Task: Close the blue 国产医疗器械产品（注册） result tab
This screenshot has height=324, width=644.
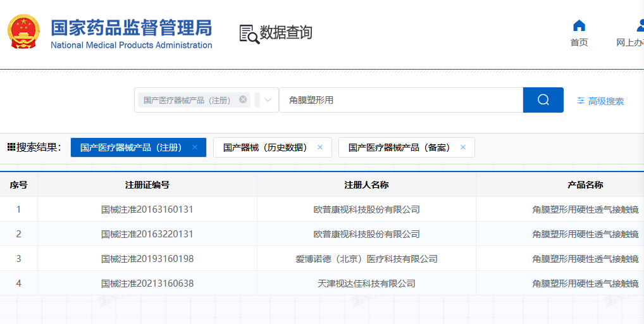Action: [x=195, y=147]
